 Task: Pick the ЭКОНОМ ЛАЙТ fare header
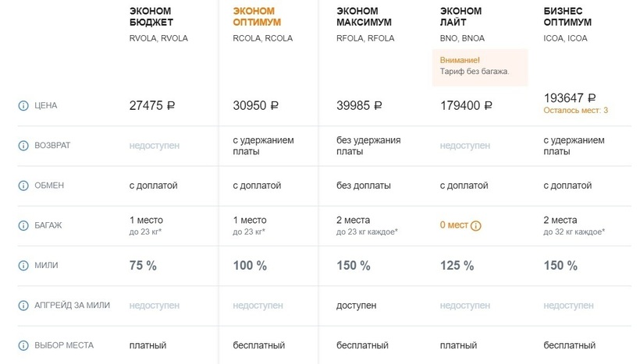461,17
